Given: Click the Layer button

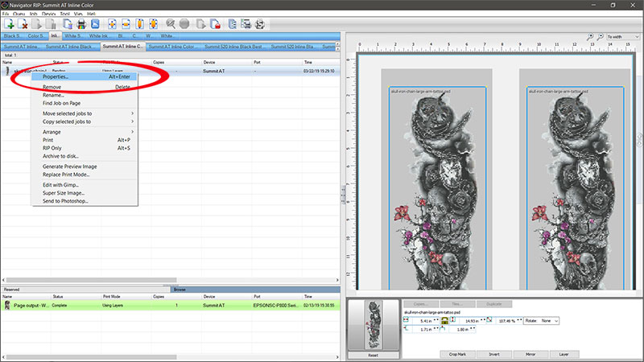Looking at the screenshot, I should 564,354.
